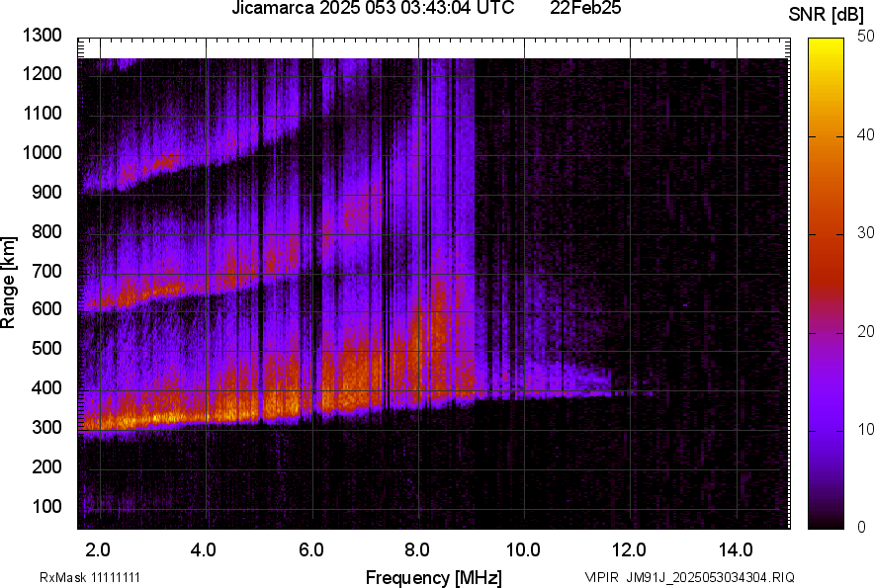Click the 50 tick label on colorbar
The height and width of the screenshot is (588, 874).
point(865,38)
